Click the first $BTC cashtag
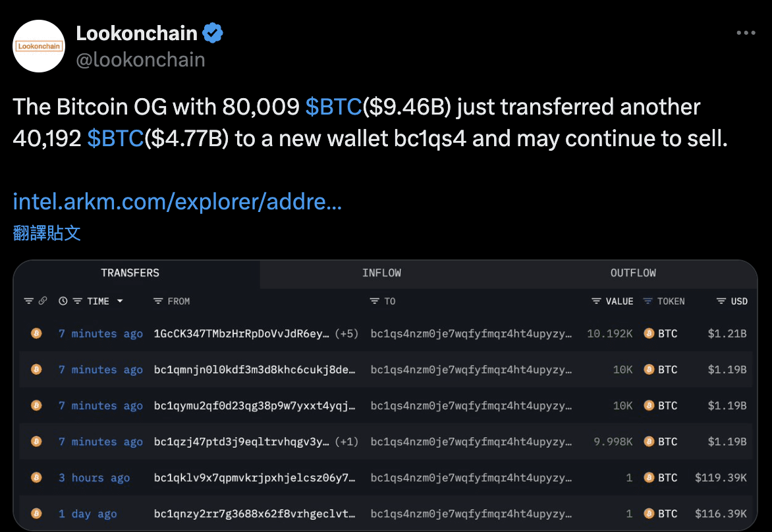 333,107
